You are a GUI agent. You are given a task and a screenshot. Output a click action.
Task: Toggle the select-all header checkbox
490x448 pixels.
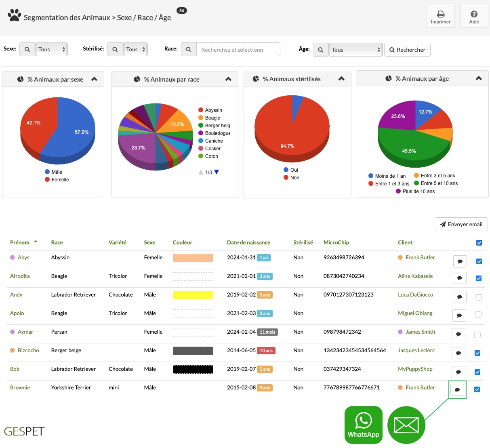tap(479, 243)
